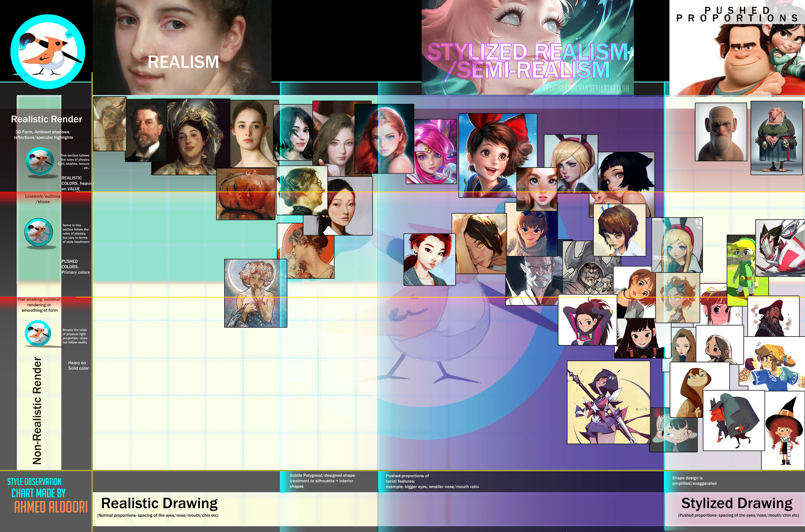Select the girl with teal-black hair portrait
Image resolution: width=805 pixels, height=532 pixels.
(293, 133)
